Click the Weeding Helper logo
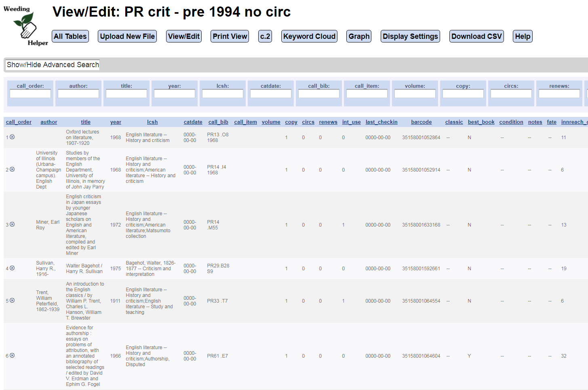The image size is (588, 390). pyautogui.click(x=25, y=26)
